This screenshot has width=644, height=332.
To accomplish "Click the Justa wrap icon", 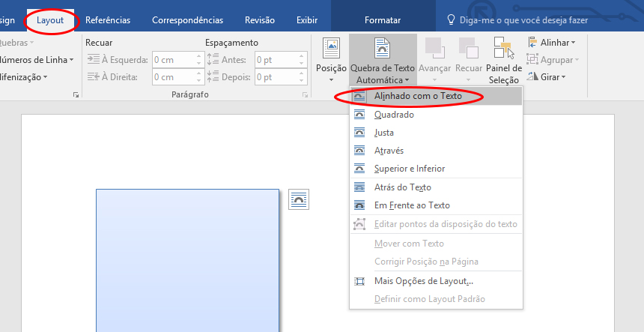I will 359,133.
